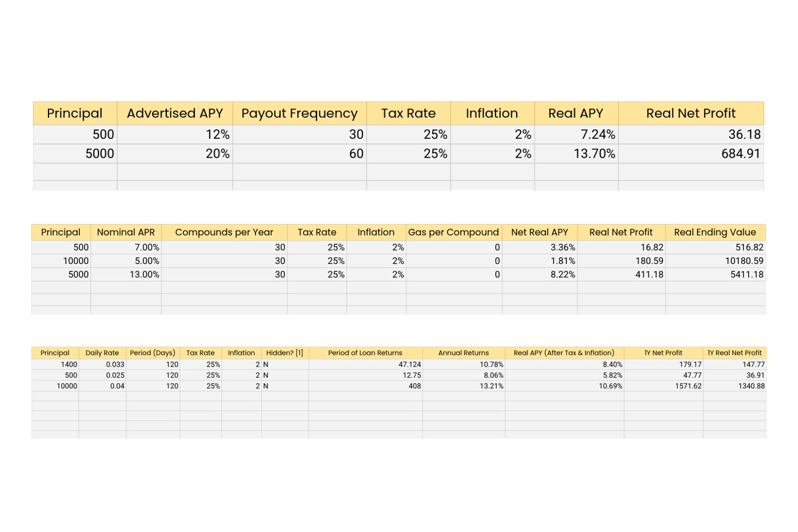Select the Nominal APR header cell
The image size is (798, 532).
click(x=126, y=232)
